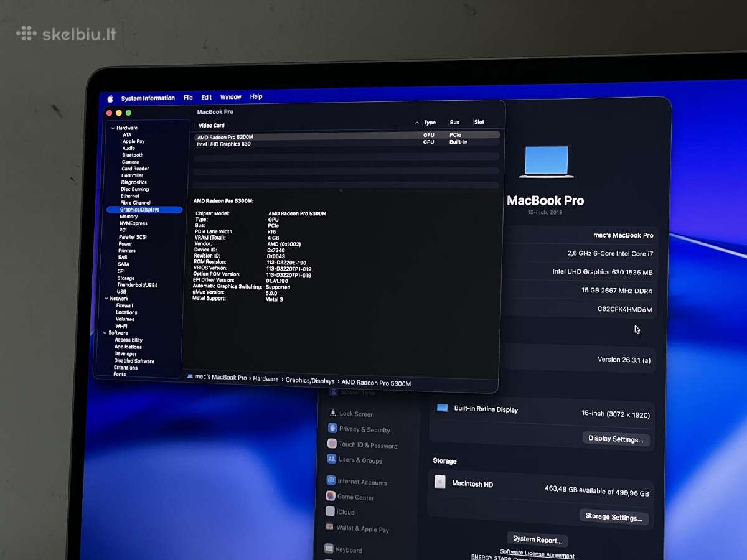Click mac's MacBook Pro in path bar

[x=221, y=378]
